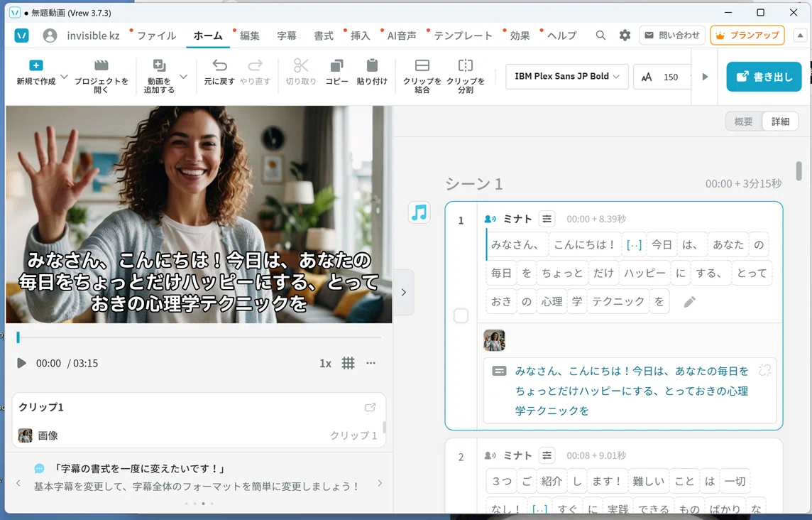Change playback speed 1x

pos(325,364)
